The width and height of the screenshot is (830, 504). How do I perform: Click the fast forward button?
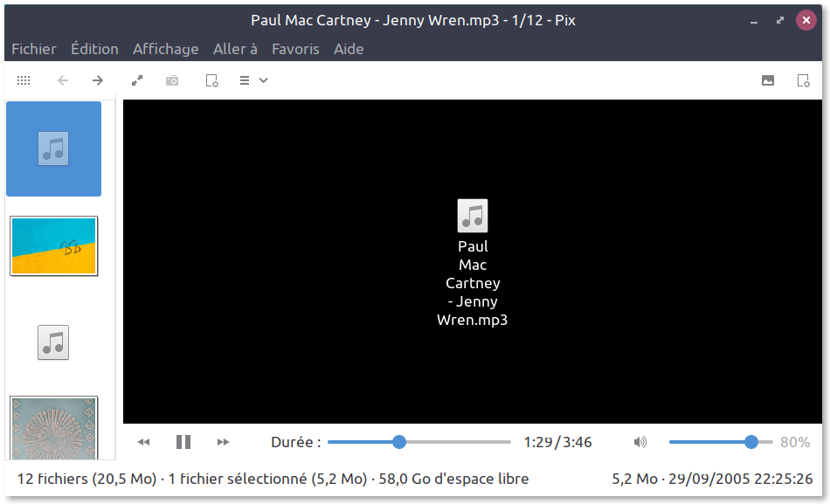pyautogui.click(x=223, y=442)
